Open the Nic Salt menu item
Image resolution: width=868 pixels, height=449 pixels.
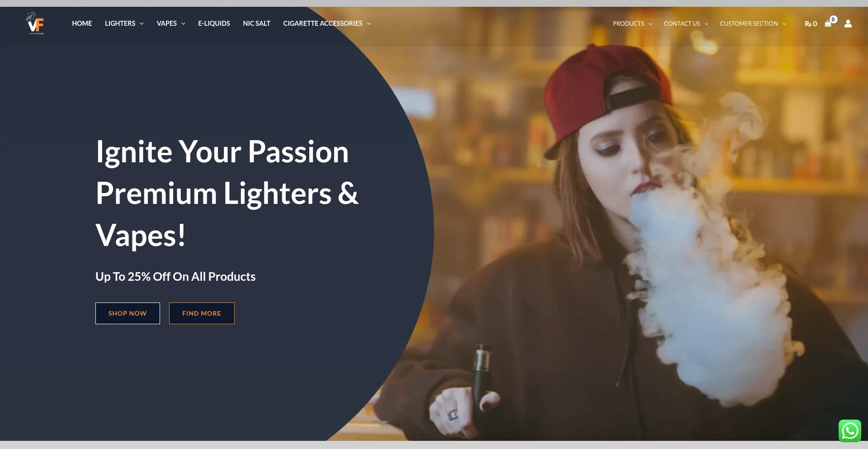point(256,24)
